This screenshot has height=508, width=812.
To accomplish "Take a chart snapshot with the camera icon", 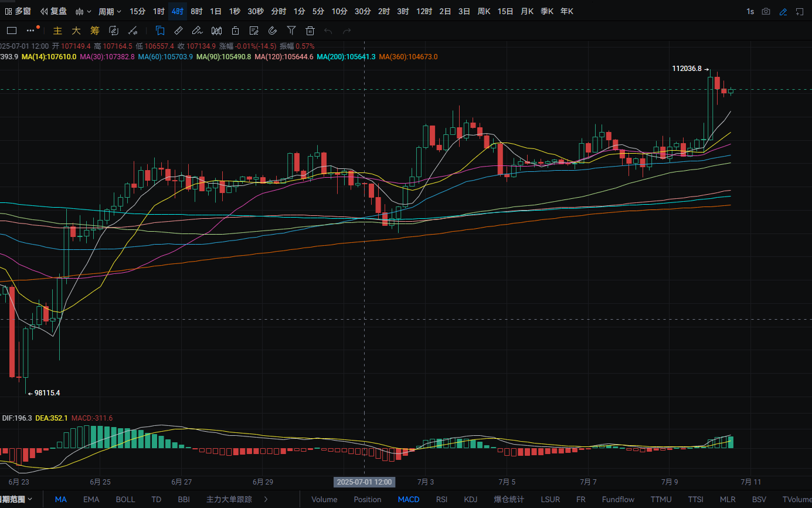I will (x=766, y=11).
